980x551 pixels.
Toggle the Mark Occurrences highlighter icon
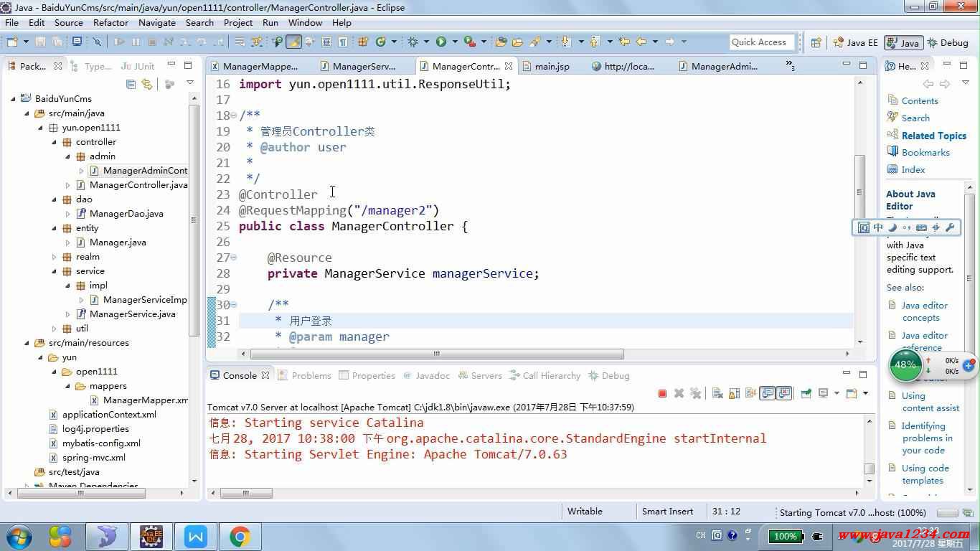coord(293,42)
